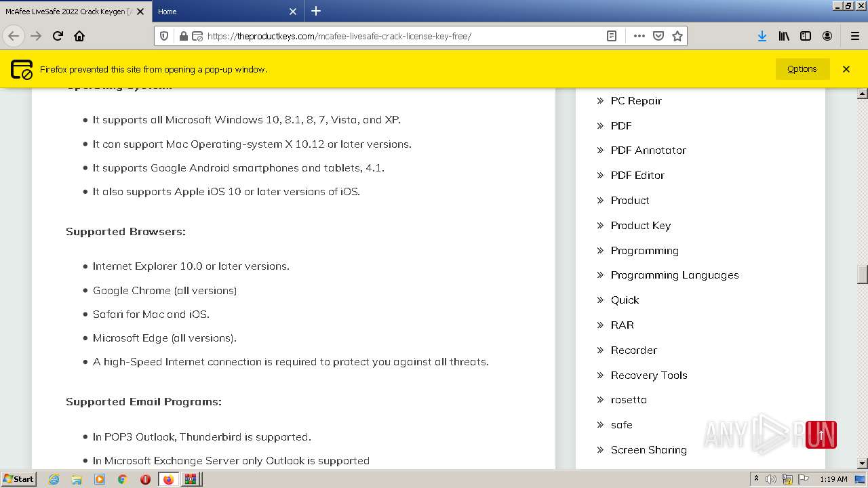Open File Explorer folder in taskbar
The height and width of the screenshot is (488, 868).
(x=77, y=479)
